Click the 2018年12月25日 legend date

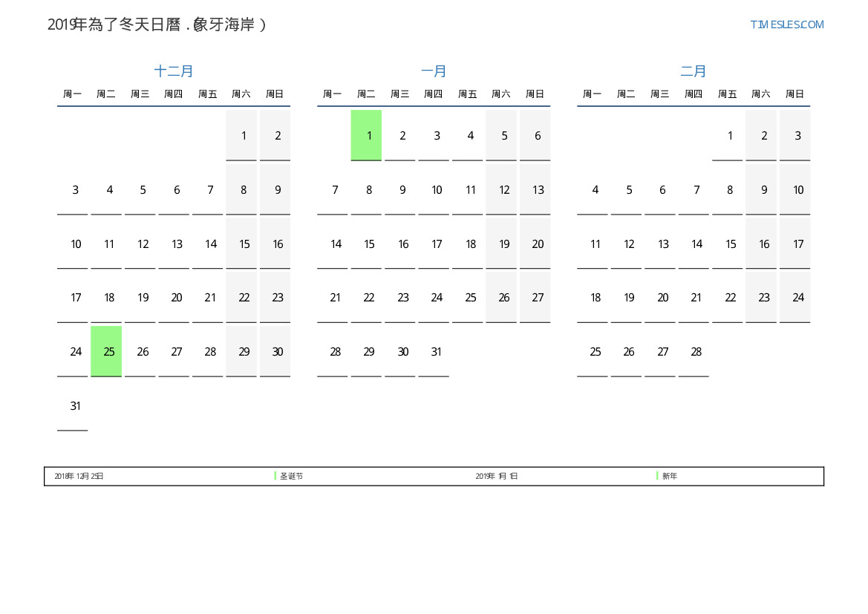pos(79,476)
